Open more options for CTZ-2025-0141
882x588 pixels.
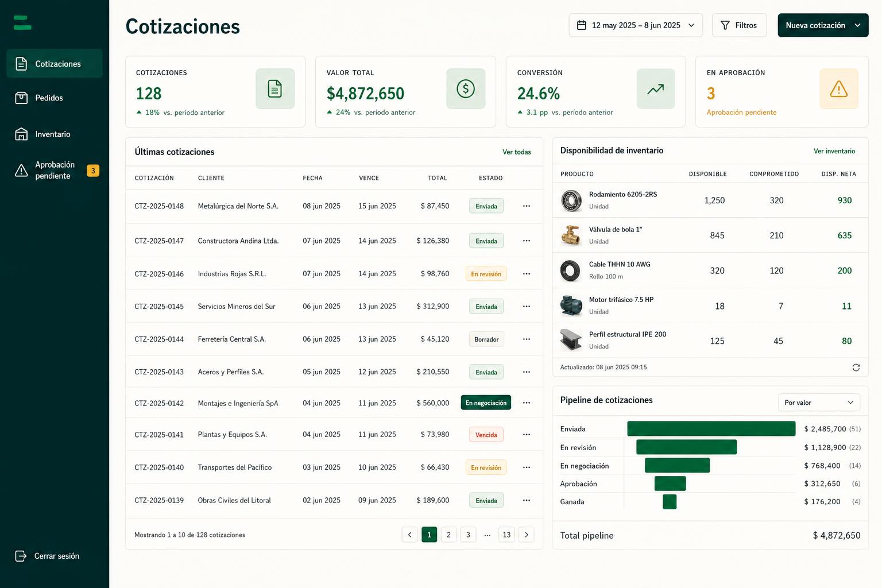[x=527, y=435]
